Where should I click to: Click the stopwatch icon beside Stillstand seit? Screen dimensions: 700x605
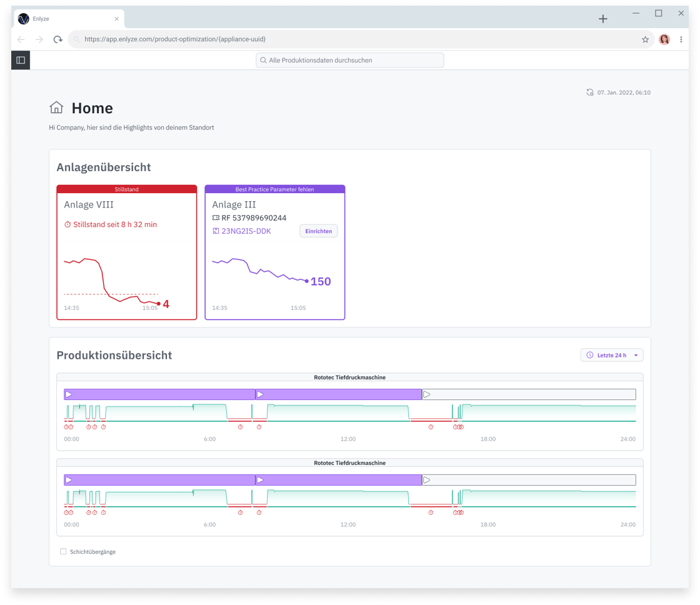(x=67, y=224)
